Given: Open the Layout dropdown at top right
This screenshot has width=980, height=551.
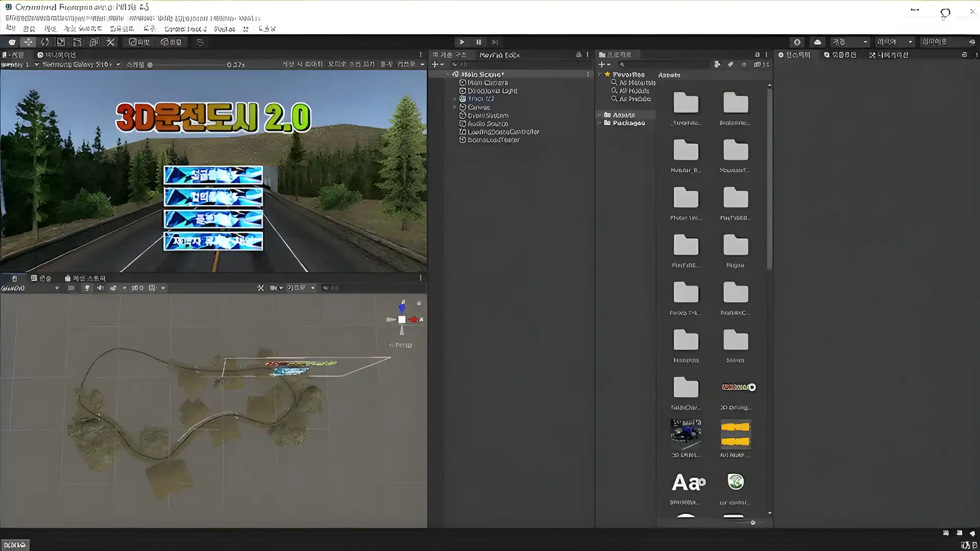Looking at the screenshot, I should tap(949, 42).
